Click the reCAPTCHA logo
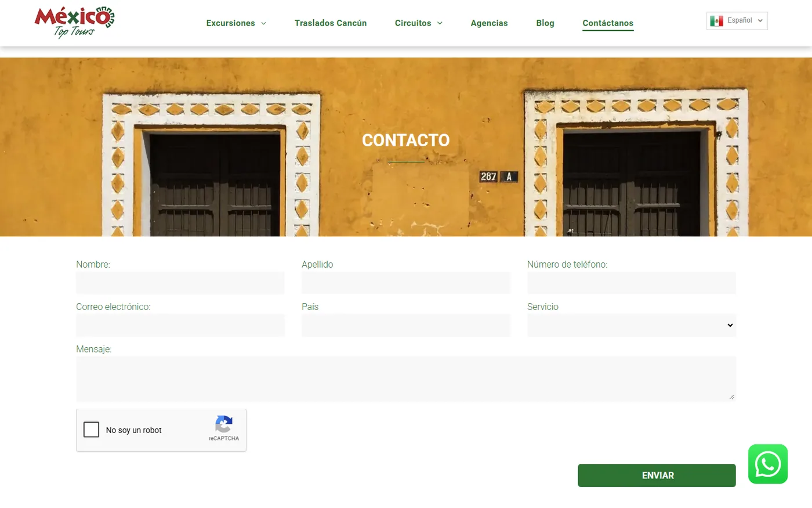Screen dimensions: 812x508 point(224,424)
